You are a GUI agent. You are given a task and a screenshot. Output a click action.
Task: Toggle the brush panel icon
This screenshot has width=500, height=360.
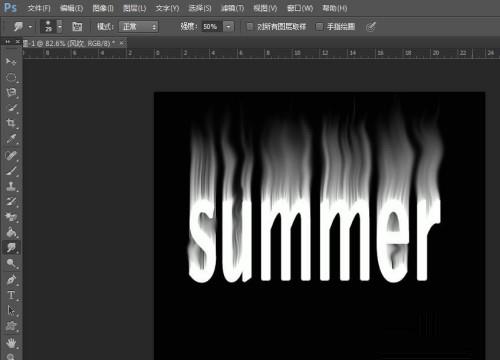tap(77, 27)
